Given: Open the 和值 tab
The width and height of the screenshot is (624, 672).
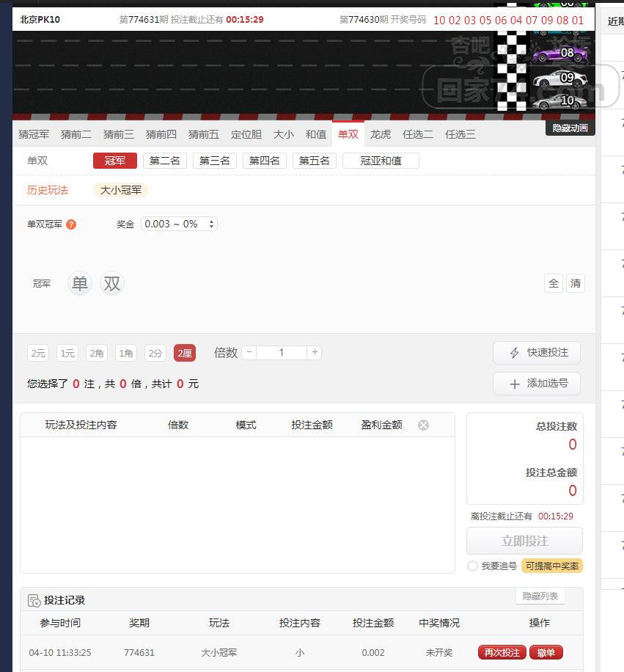Looking at the screenshot, I should (316, 134).
